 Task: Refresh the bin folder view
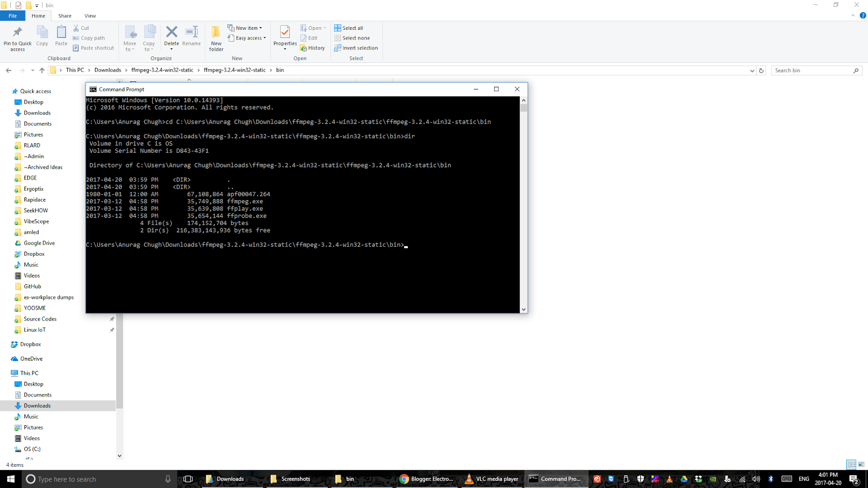click(761, 70)
